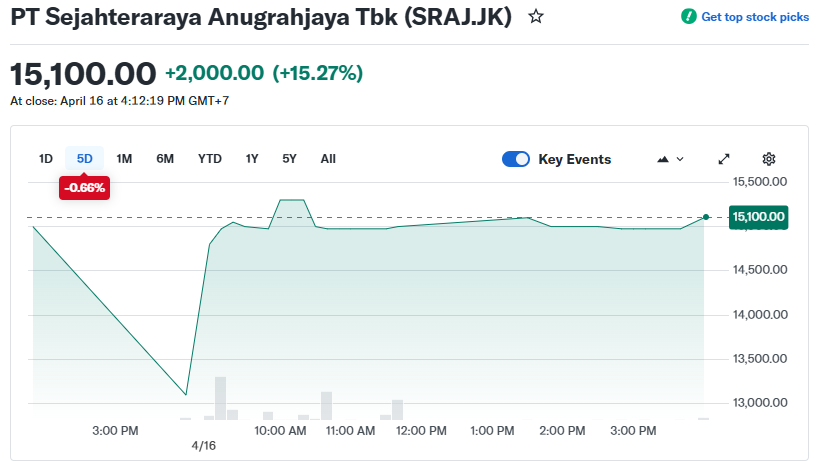Viewport: 816px width, 461px height.
Task: Toggle the Key Events switch
Action: (x=516, y=159)
